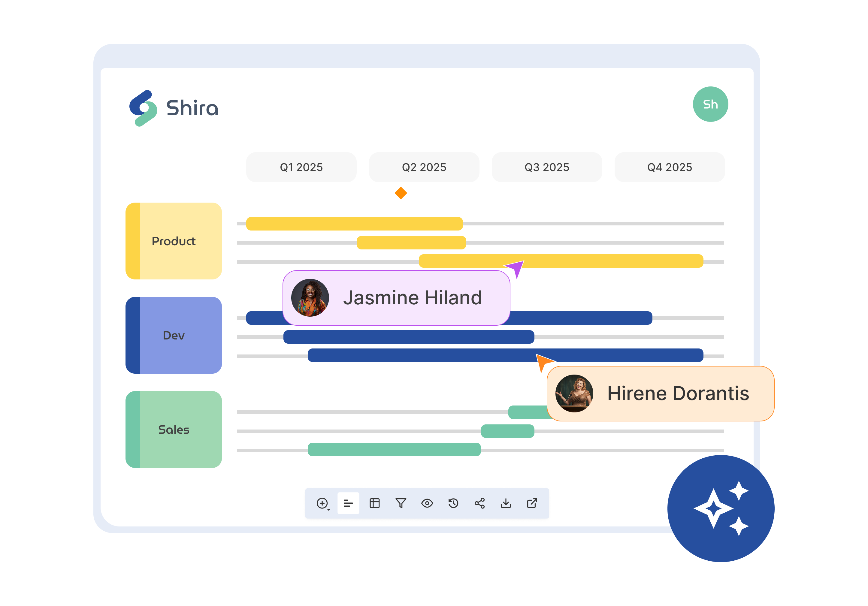Select the short middle green Sales bar

(x=507, y=431)
